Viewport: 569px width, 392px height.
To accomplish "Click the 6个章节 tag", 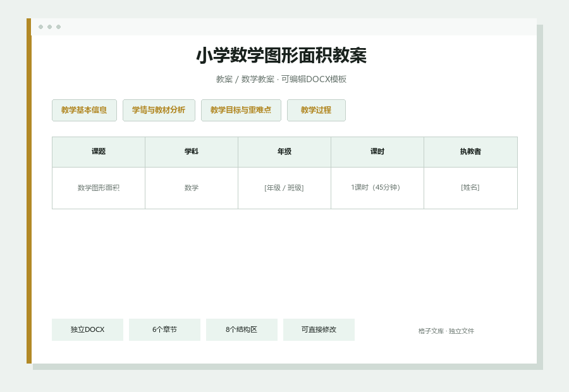I will pyautogui.click(x=164, y=329).
